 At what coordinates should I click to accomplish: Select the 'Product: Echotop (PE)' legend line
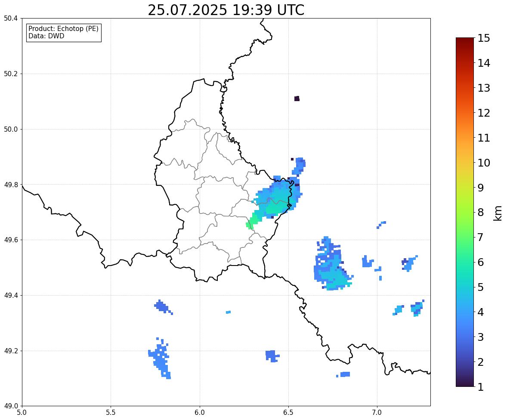(x=63, y=29)
